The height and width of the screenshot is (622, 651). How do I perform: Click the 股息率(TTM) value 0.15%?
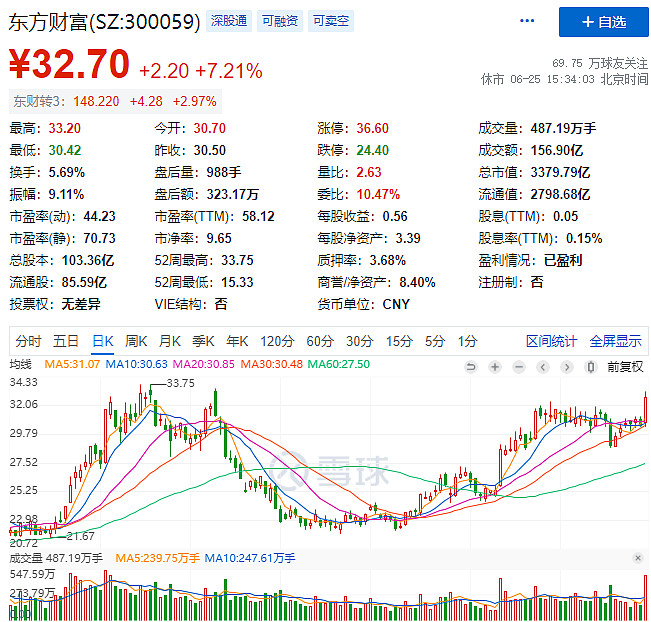click(584, 238)
